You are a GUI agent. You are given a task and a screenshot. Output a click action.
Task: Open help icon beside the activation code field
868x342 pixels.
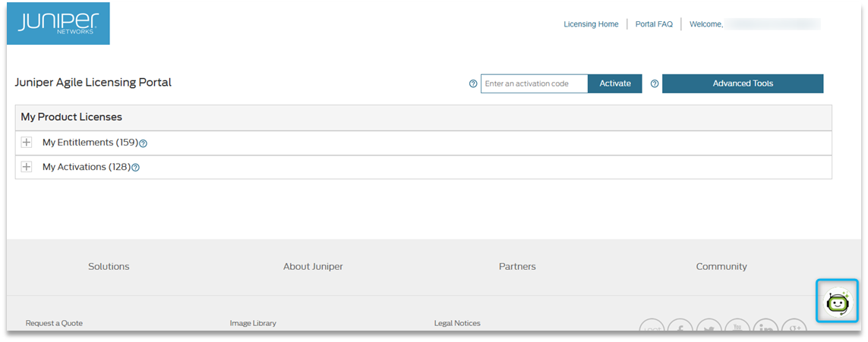click(x=473, y=84)
